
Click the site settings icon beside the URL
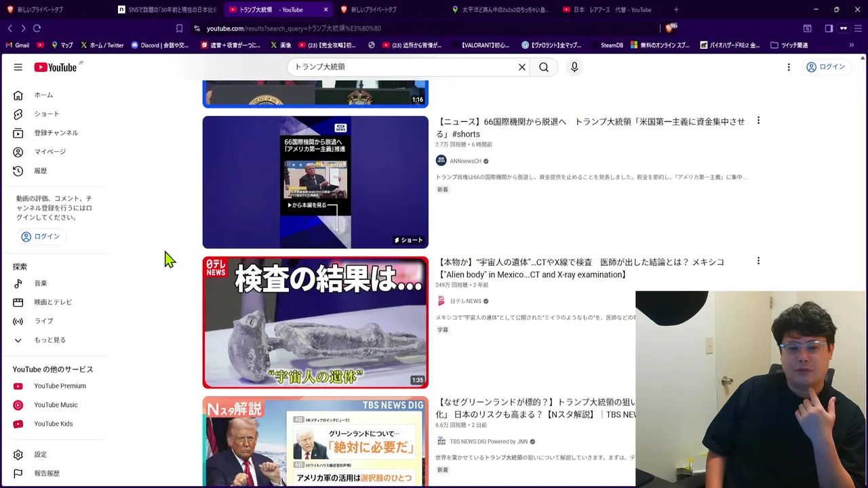tap(197, 28)
